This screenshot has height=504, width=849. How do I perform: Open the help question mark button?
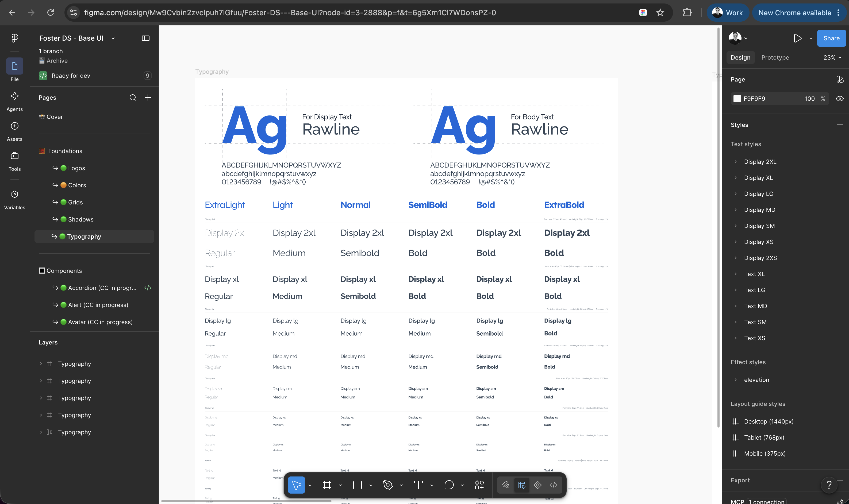pyautogui.click(x=829, y=485)
